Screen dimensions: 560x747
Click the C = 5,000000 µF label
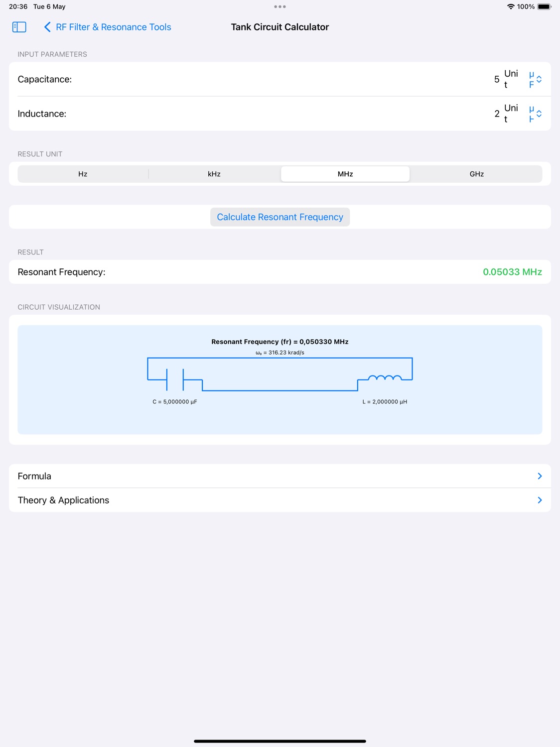click(175, 402)
